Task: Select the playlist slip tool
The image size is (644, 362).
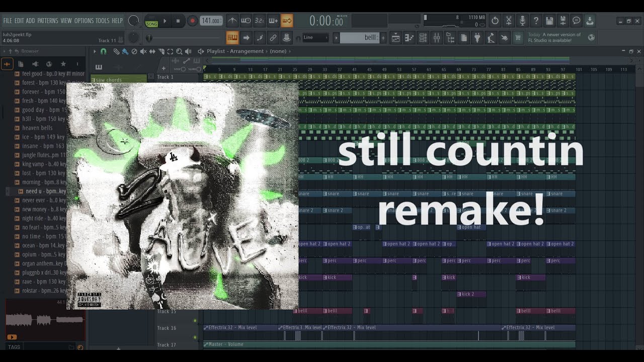Action: tap(152, 51)
